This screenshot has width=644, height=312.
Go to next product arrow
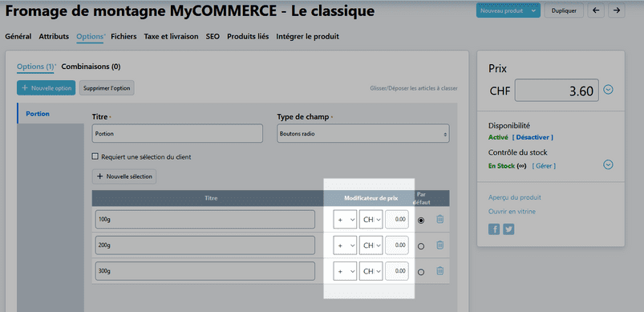click(x=617, y=10)
